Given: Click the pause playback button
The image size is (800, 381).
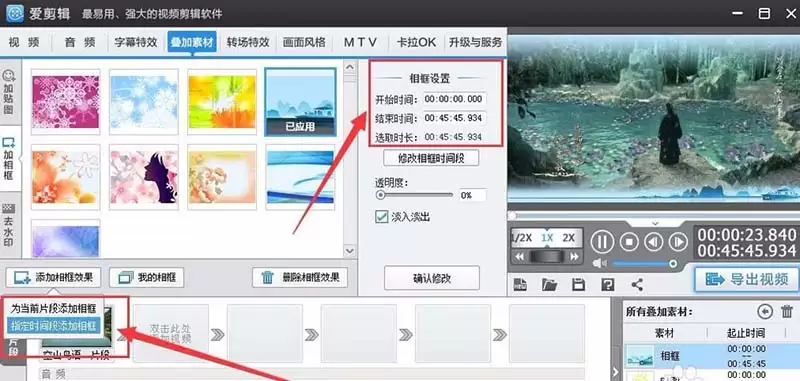Looking at the screenshot, I should 602,241.
